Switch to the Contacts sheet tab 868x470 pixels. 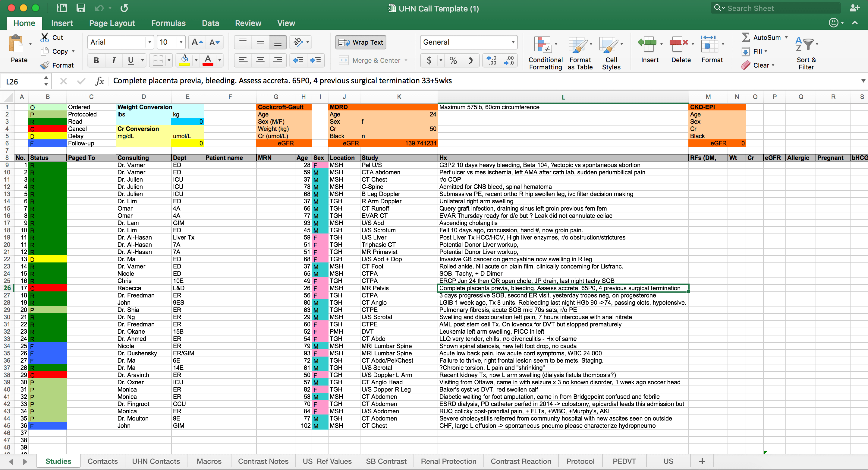pyautogui.click(x=102, y=461)
